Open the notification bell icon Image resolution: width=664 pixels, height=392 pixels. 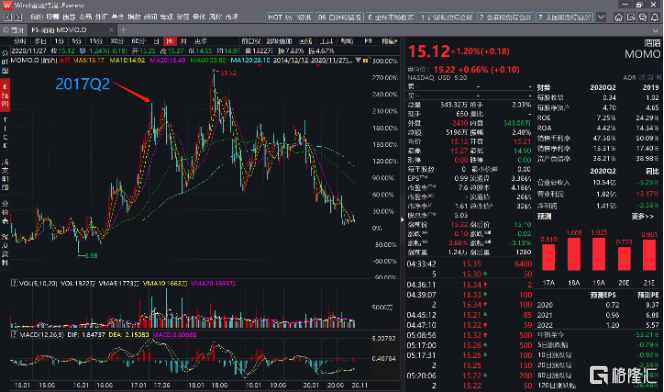click(655, 17)
